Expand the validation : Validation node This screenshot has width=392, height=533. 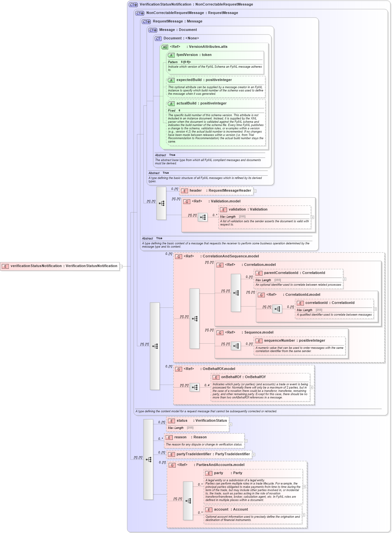313,217
